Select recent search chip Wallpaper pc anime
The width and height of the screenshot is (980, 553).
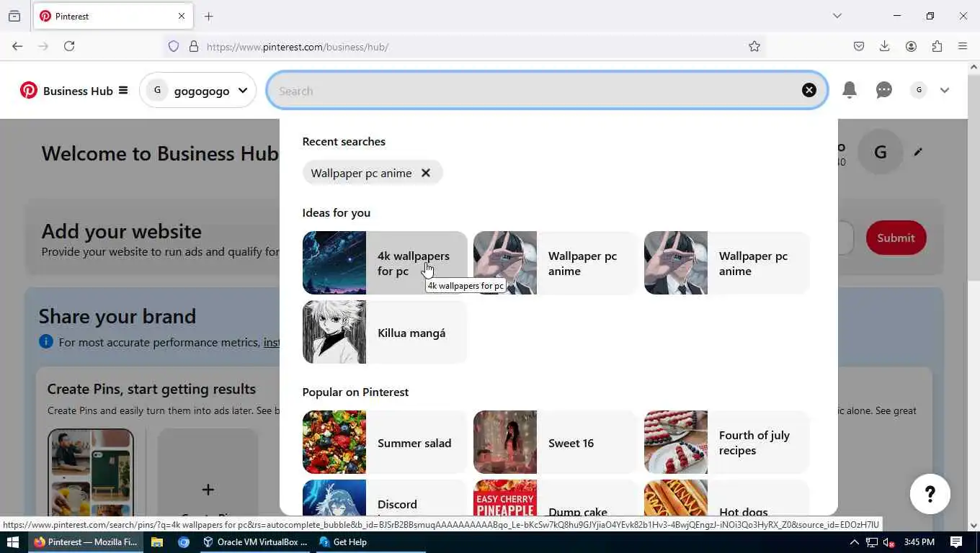(361, 173)
